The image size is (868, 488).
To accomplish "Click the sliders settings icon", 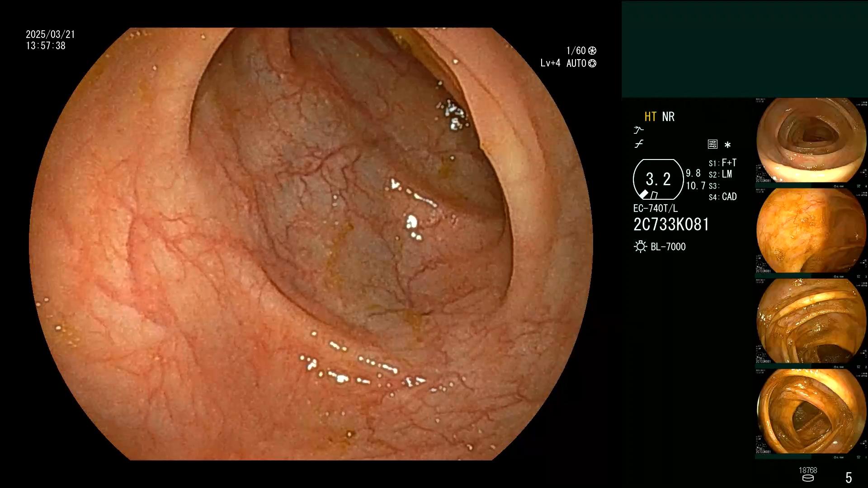I will 712,144.
